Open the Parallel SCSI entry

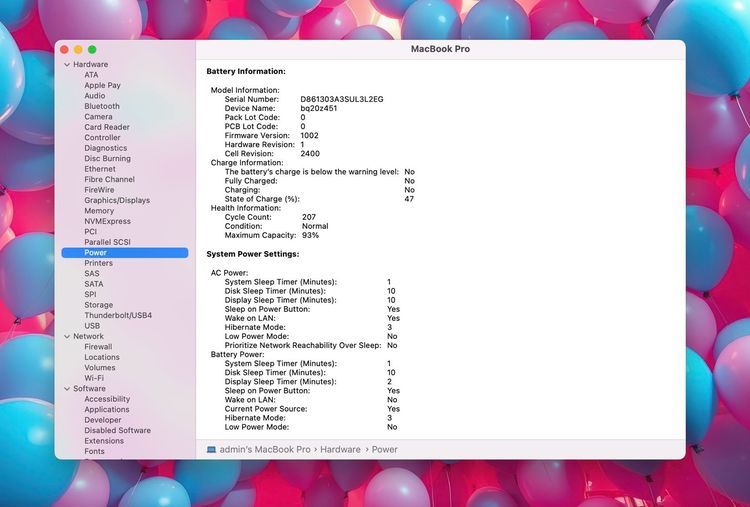[x=108, y=242]
